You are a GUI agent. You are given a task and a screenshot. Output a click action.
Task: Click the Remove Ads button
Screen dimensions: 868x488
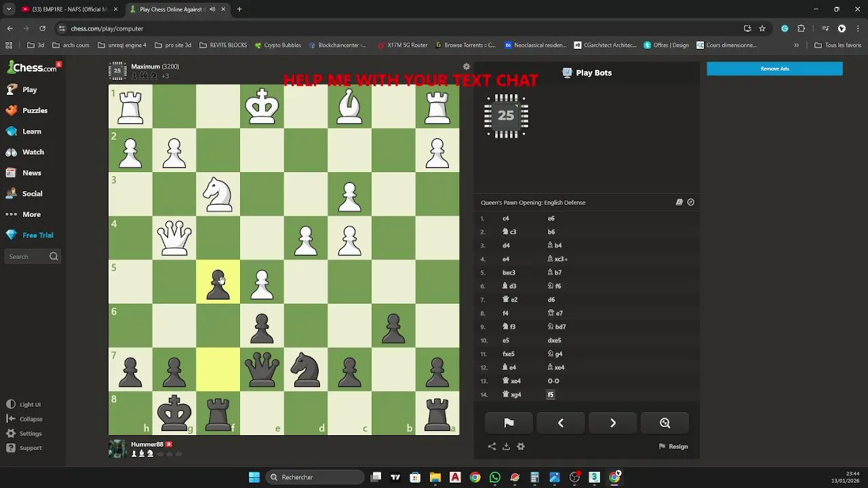tap(774, 68)
